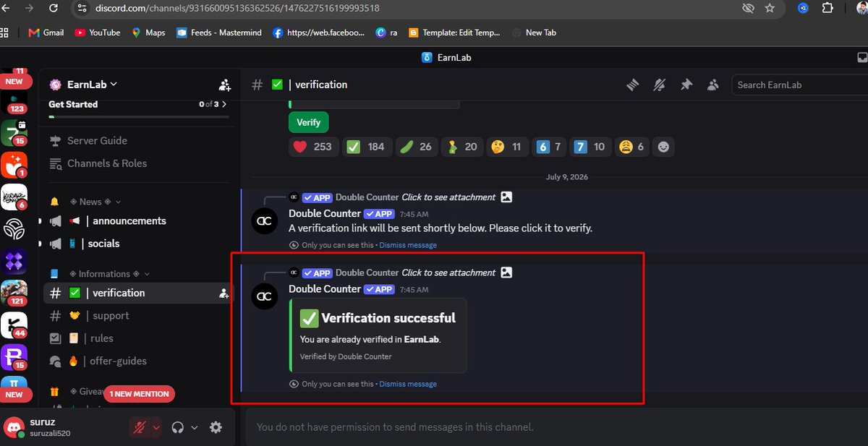Toggle the cucumber reaction with 26
Viewport: 868px width, 446px height.
pyautogui.click(x=415, y=147)
